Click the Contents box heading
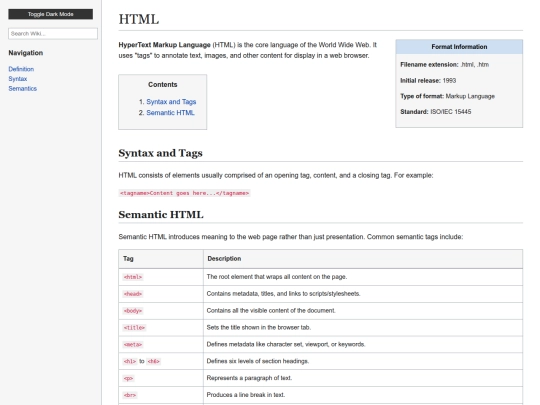 coord(163,84)
